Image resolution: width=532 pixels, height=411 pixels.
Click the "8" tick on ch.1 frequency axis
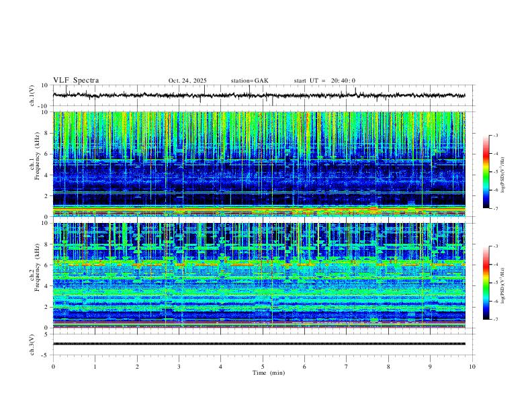point(47,133)
